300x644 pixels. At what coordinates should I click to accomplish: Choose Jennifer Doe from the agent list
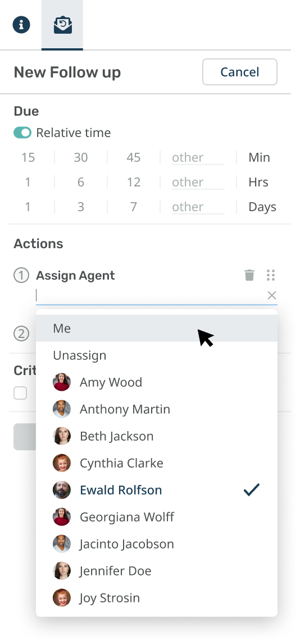[157, 570]
